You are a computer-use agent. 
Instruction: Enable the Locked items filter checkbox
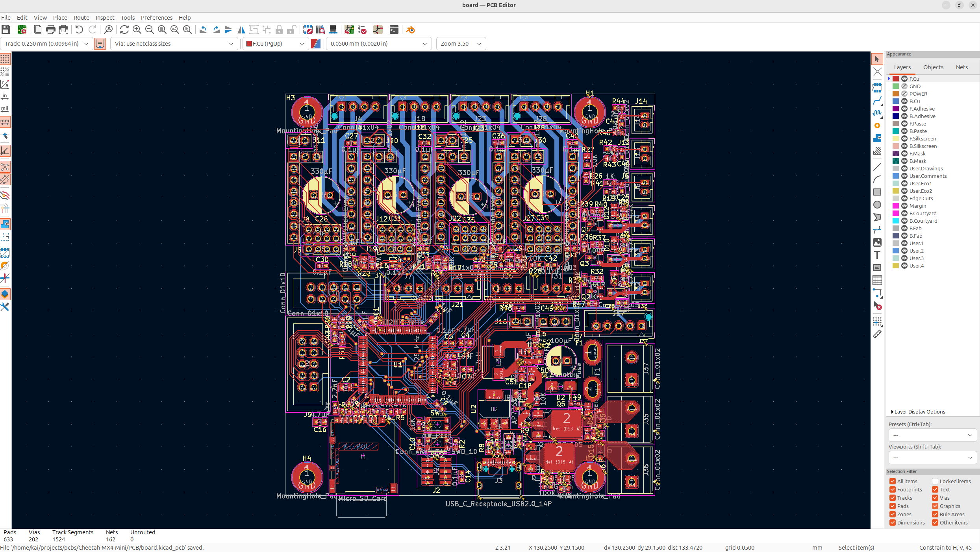[935, 481]
